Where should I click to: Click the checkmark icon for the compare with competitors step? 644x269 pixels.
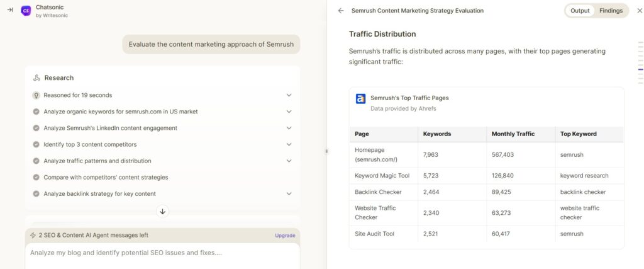(36, 177)
